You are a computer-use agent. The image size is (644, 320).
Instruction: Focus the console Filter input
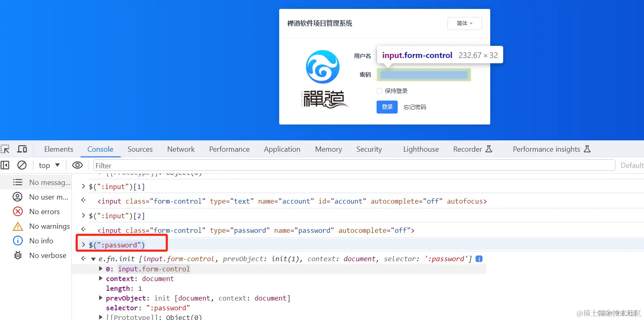(x=354, y=165)
